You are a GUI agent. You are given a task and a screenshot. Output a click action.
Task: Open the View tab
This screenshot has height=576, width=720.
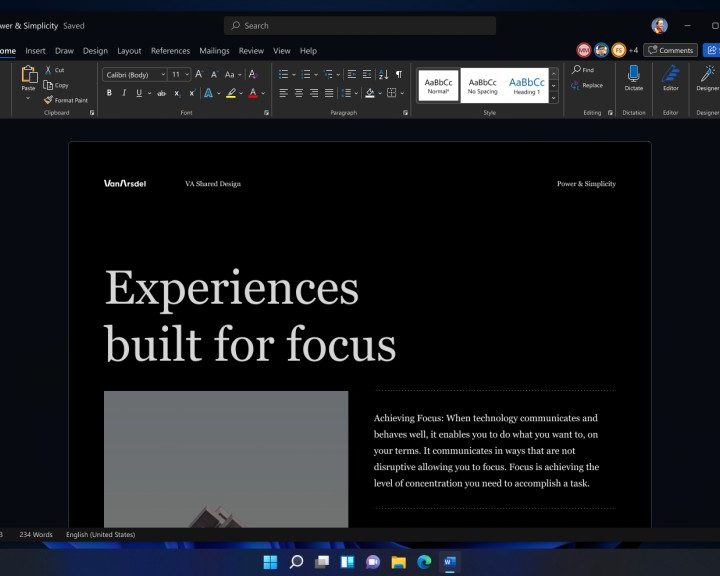(x=281, y=51)
